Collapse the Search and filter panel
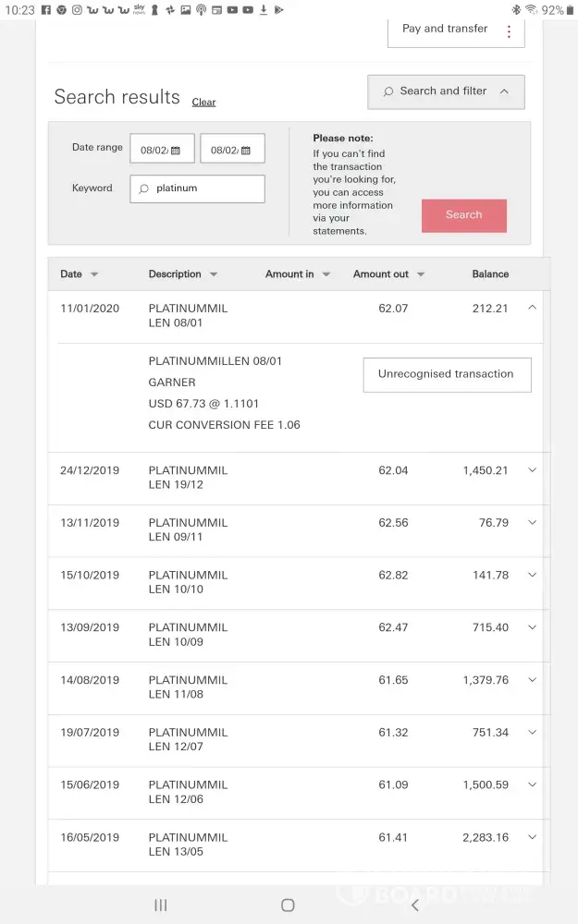 (504, 91)
